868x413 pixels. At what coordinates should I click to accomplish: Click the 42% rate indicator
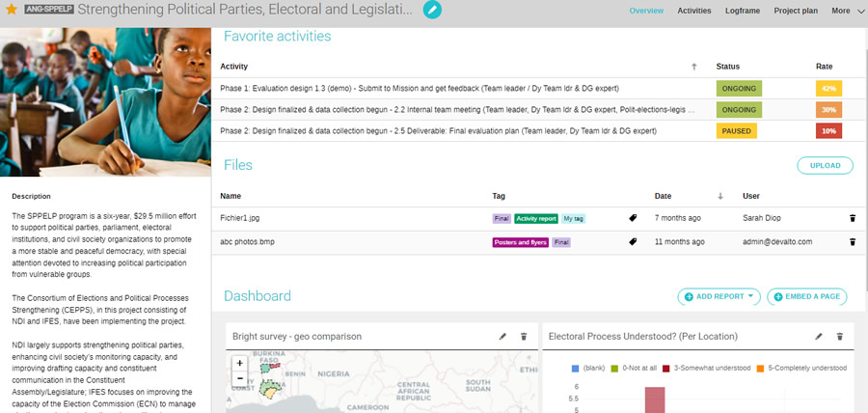point(828,89)
